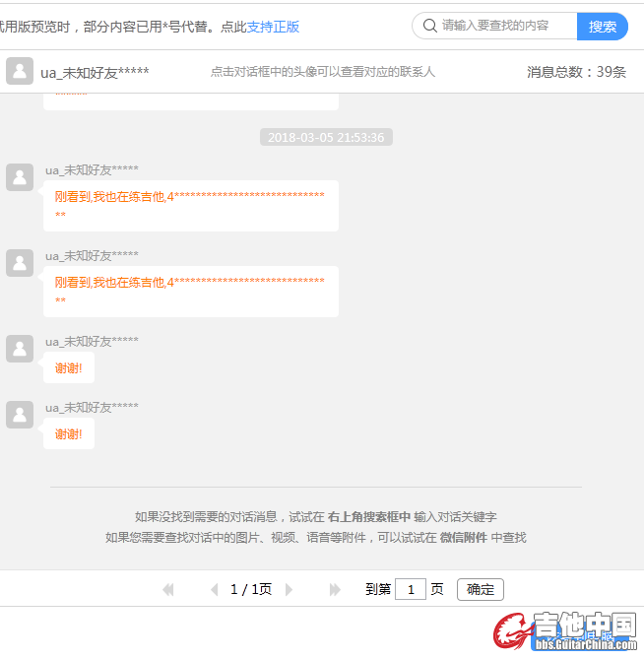The height and width of the screenshot is (660, 644).
Task: Open the 支持正版 link
Action: click(273, 27)
